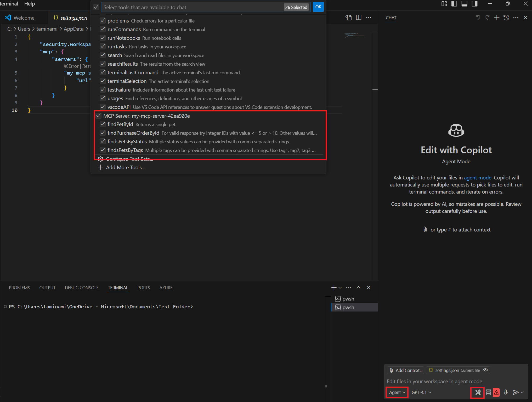Toggle the primary side bar
The image size is (532, 402).
coord(454,4)
